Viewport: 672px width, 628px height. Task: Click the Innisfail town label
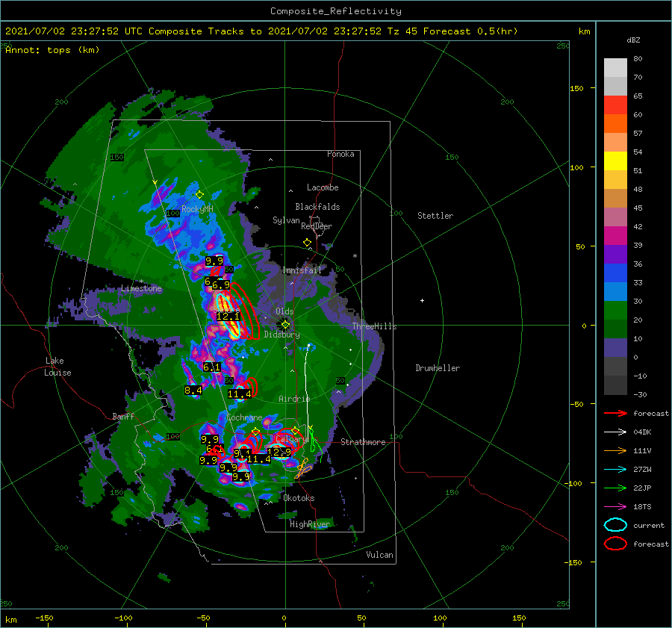pyautogui.click(x=302, y=270)
